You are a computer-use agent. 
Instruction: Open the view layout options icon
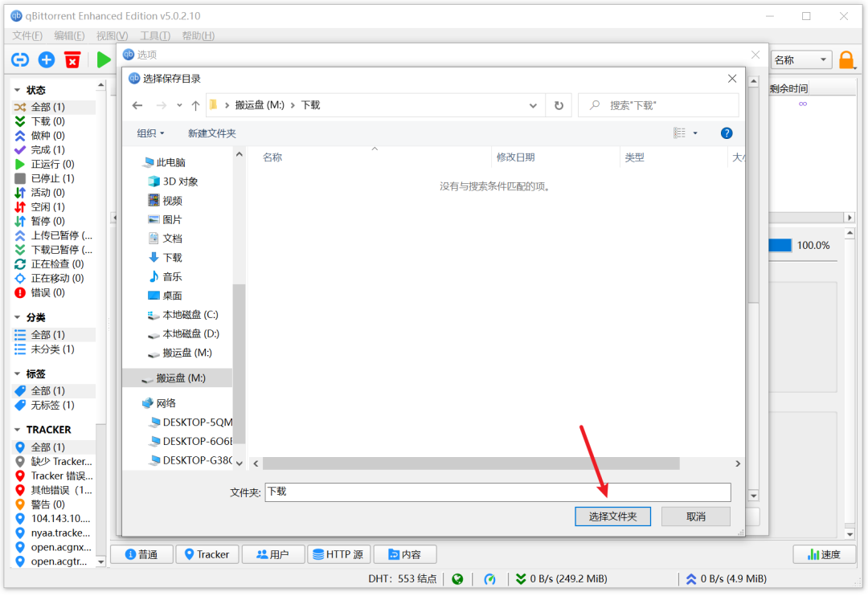point(679,133)
